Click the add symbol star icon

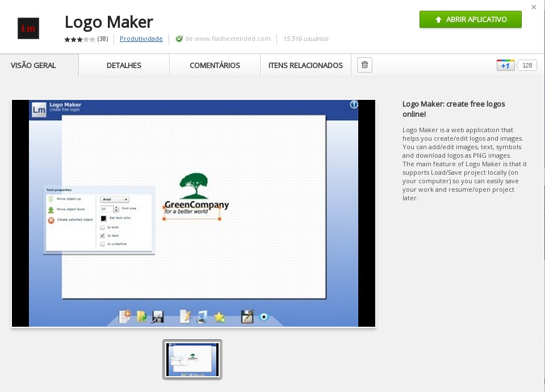pyautogui.click(x=220, y=317)
